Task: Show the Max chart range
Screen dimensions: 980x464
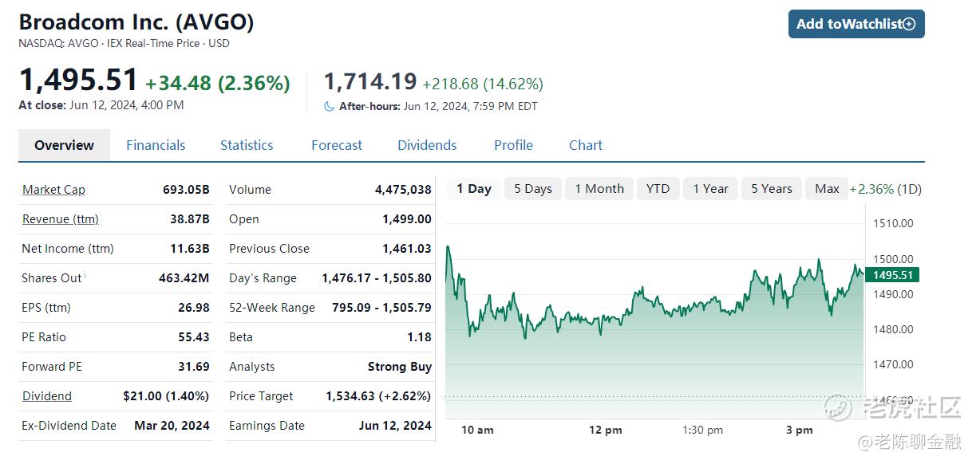Action: [x=827, y=189]
